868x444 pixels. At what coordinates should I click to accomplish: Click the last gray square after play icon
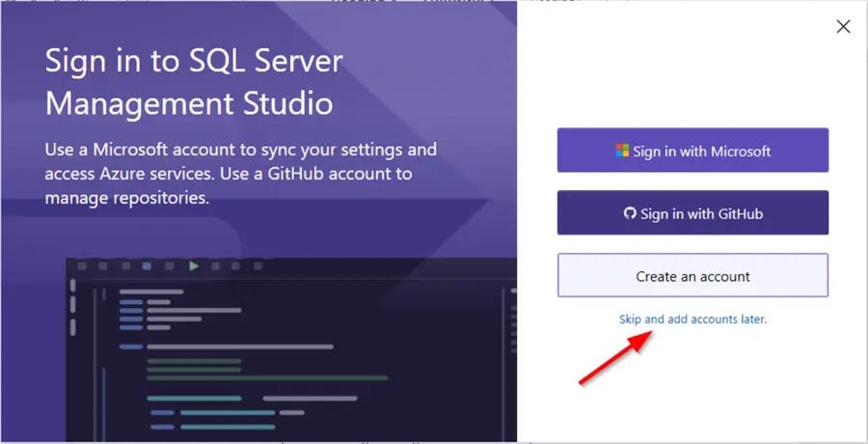[256, 265]
